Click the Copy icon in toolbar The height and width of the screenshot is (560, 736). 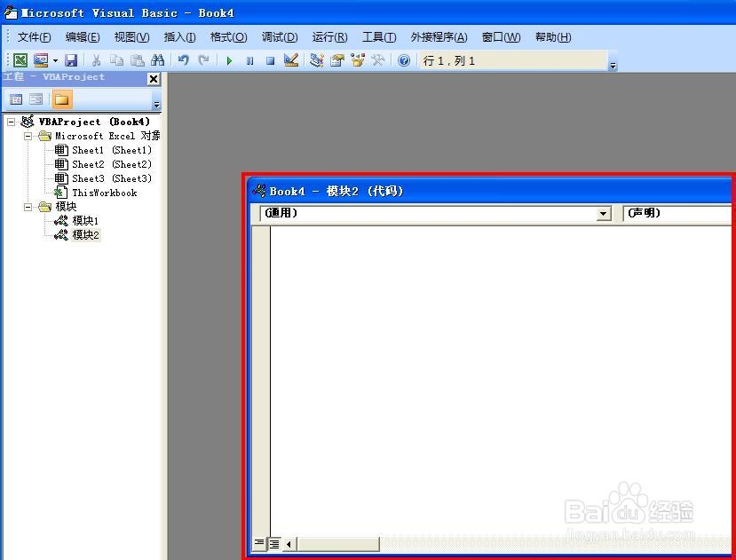click(x=116, y=60)
